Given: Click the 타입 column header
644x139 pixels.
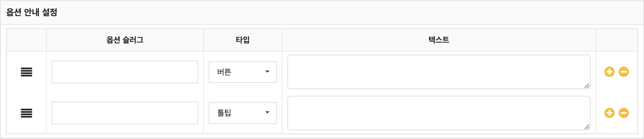Looking at the screenshot, I should coord(243,40).
